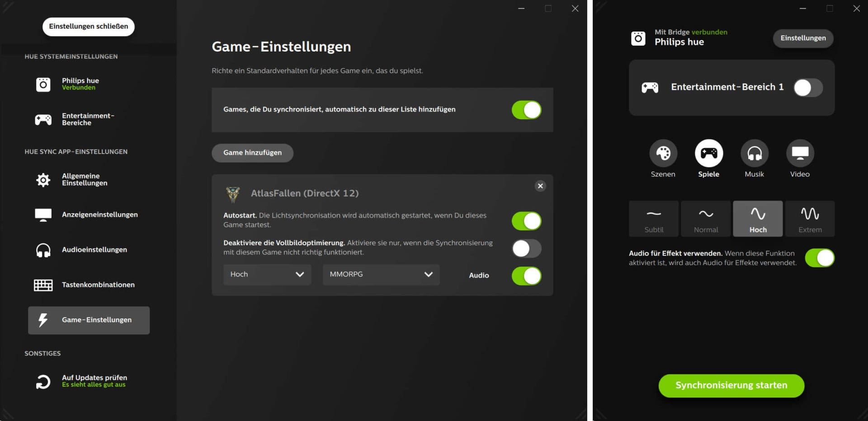Open Audioeinstellungen in the sidebar
868x421 pixels.
94,250
